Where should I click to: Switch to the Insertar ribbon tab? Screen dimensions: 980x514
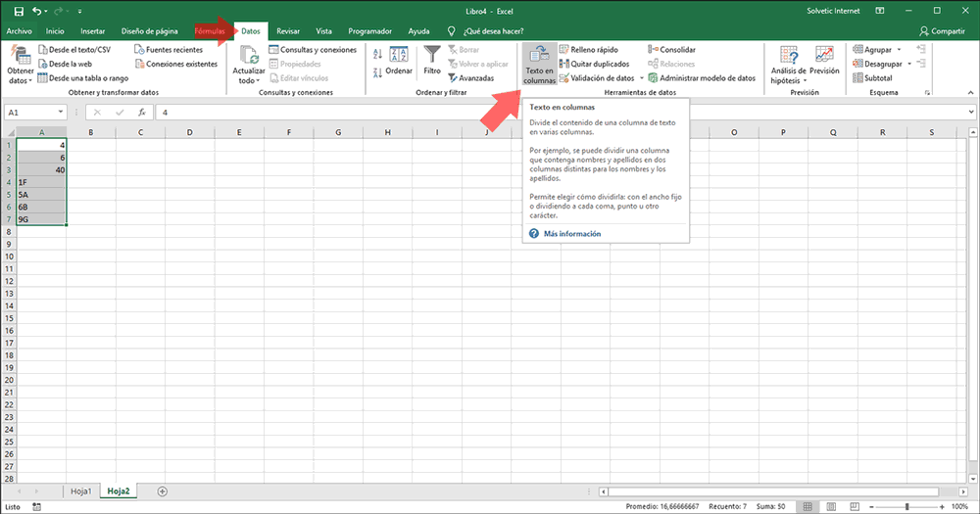93,31
